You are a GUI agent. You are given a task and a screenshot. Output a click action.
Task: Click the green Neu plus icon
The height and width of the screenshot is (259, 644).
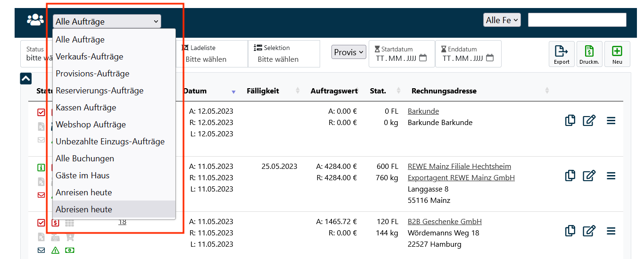pyautogui.click(x=617, y=54)
